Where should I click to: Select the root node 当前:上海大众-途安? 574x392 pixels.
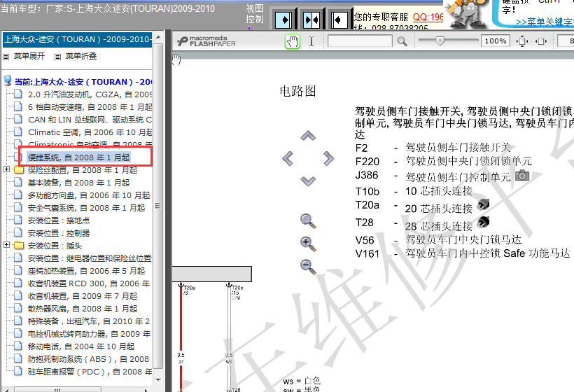click(83, 82)
